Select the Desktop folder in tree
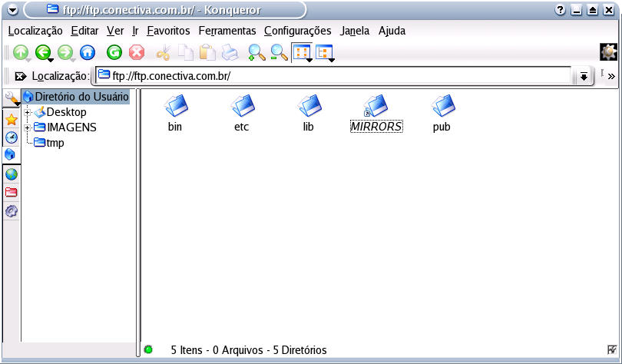The image size is (622, 364). [60, 112]
